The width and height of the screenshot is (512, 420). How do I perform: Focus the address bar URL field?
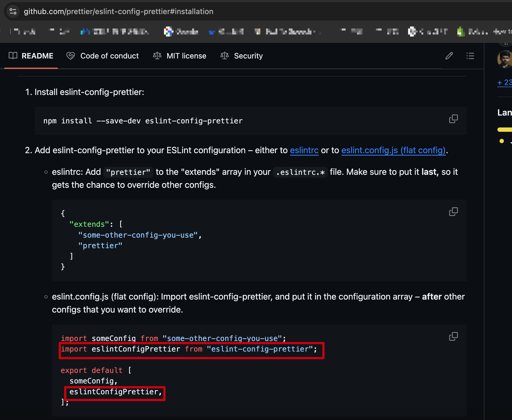click(x=119, y=11)
